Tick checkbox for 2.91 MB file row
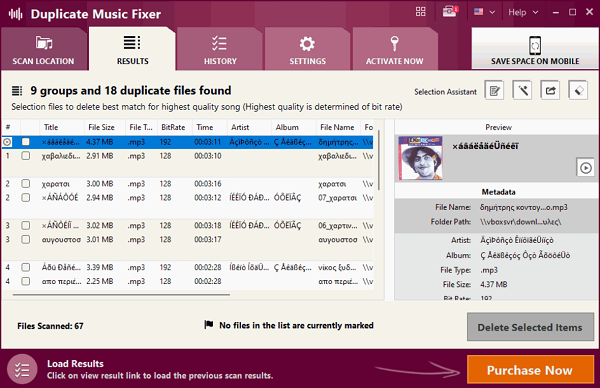600x388 pixels. (26, 156)
